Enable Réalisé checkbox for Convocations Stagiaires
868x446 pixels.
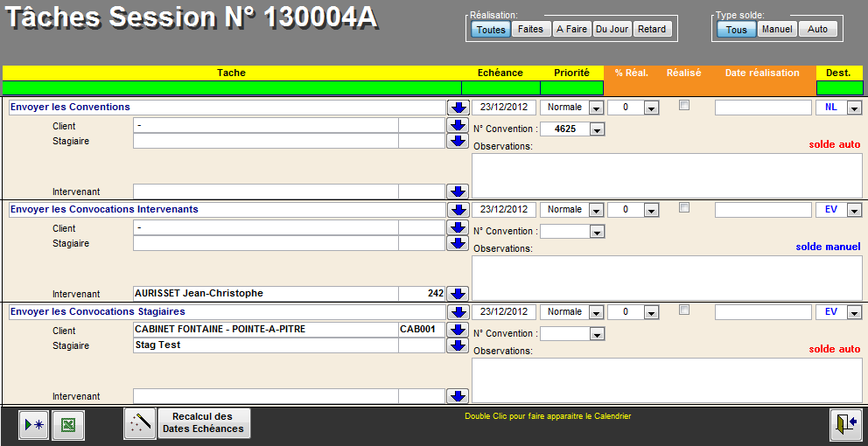[684, 310]
